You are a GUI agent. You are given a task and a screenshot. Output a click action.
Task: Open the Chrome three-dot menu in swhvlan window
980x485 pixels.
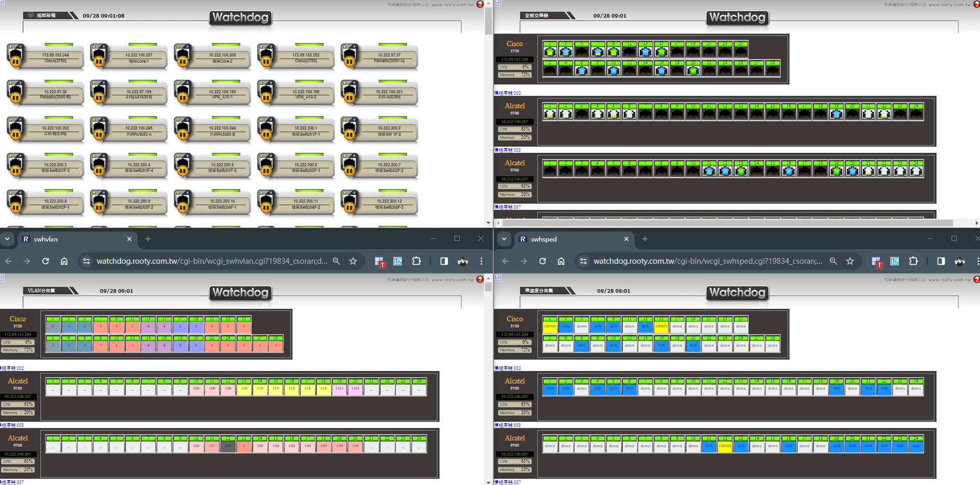481,261
